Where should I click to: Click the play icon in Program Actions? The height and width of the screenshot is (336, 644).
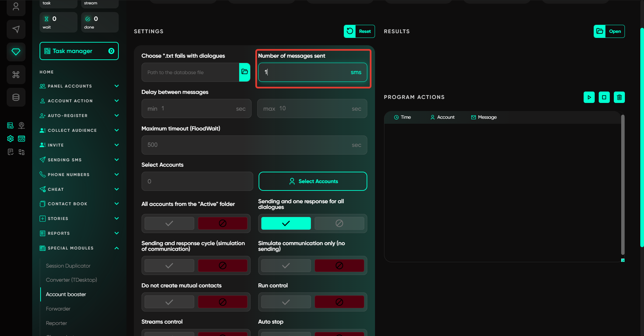pos(589,97)
